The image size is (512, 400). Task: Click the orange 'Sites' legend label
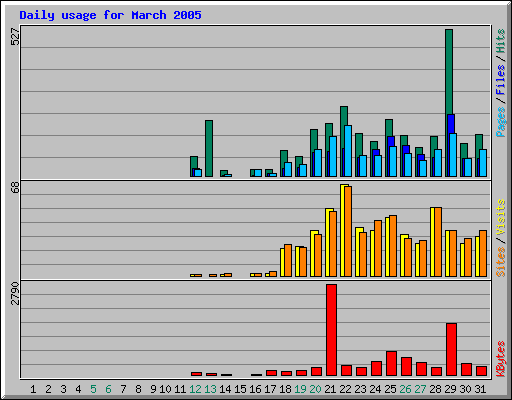coord(501,262)
